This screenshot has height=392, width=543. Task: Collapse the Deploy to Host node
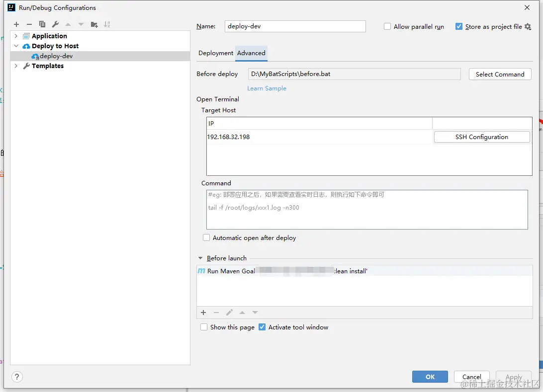tap(16, 46)
